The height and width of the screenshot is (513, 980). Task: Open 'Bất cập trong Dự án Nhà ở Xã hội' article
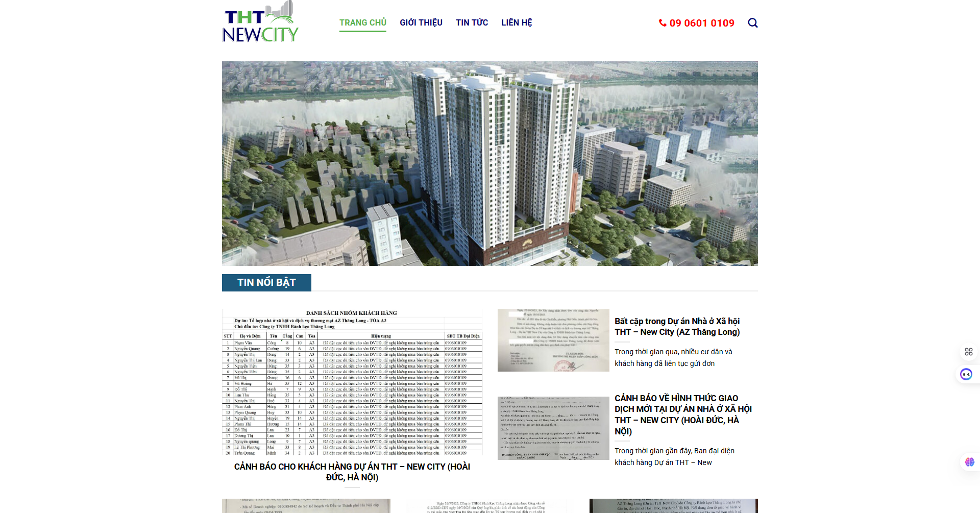[677, 327]
